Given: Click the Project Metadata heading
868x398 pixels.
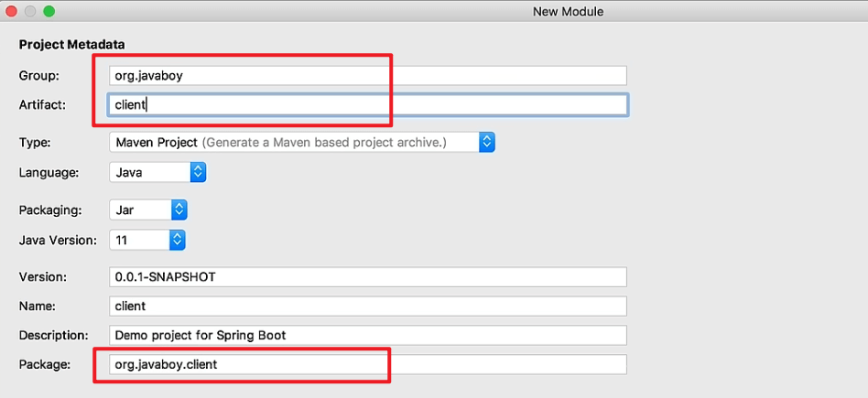Looking at the screenshot, I should (72, 44).
